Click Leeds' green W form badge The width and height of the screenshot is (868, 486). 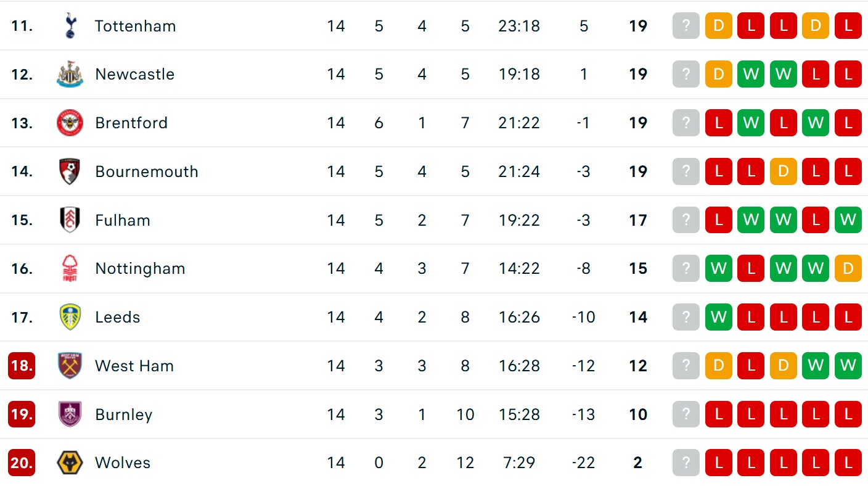point(718,317)
